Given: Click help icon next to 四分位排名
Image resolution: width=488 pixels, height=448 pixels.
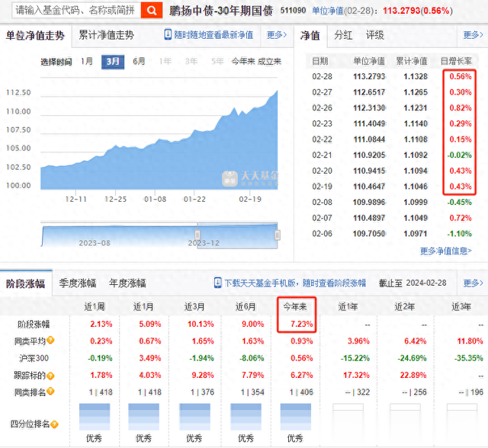Looking at the screenshot, I should pos(54,424).
